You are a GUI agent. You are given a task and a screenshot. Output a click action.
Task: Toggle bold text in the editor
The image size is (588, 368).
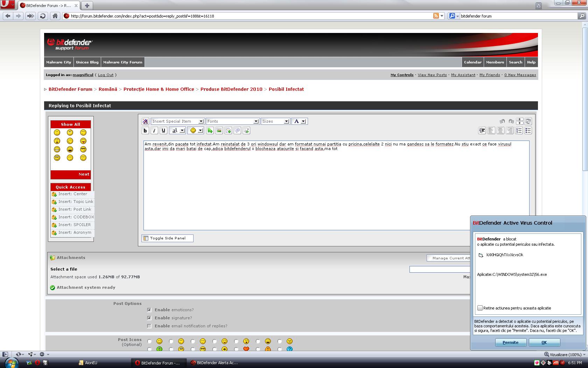point(145,131)
